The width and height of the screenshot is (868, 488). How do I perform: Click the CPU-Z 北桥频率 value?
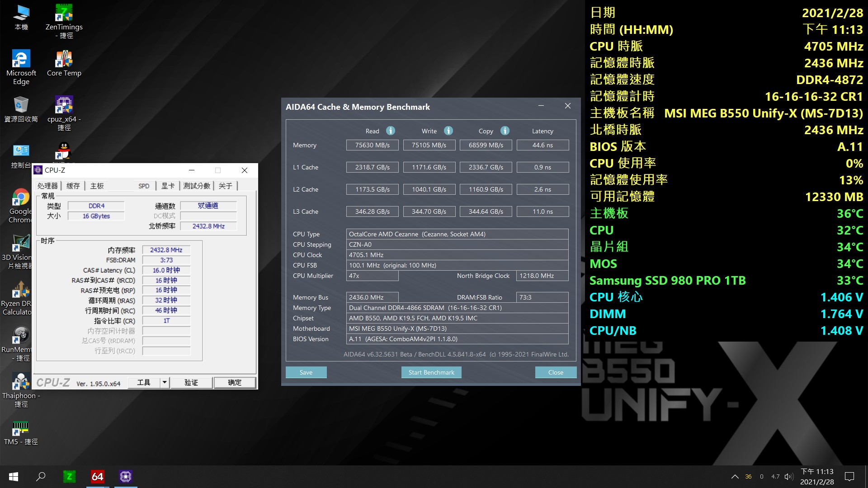(208, 226)
